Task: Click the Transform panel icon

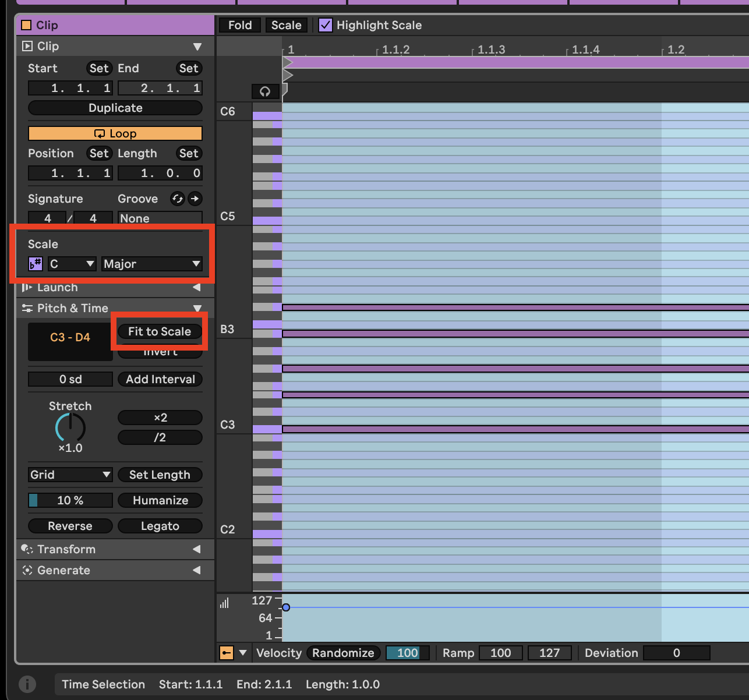Action: pyautogui.click(x=27, y=549)
